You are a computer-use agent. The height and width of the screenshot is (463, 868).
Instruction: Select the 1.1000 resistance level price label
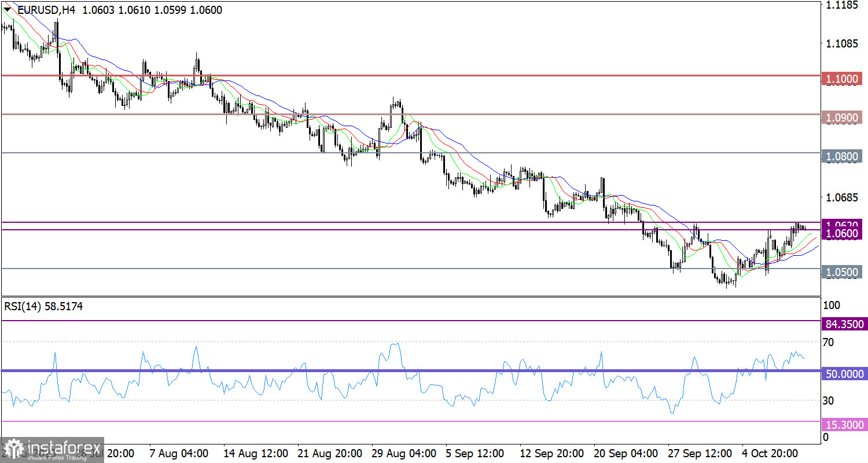coord(843,79)
